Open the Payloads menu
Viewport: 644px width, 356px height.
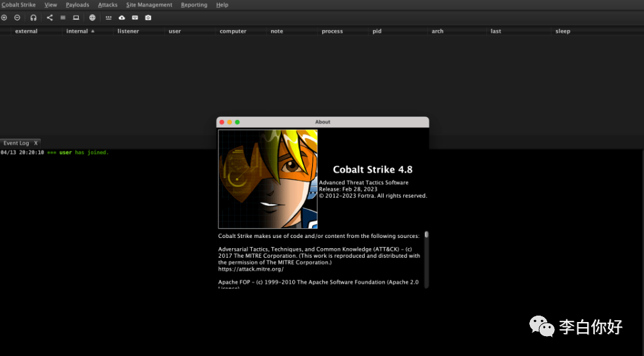click(x=77, y=5)
